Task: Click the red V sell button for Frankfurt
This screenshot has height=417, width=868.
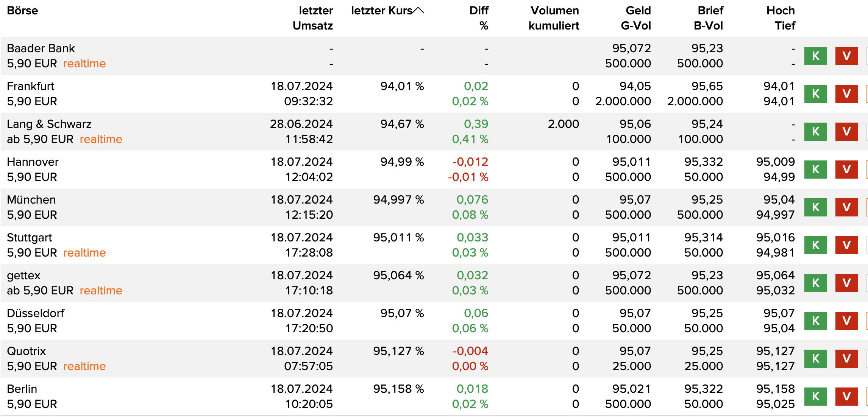Action: pyautogui.click(x=846, y=94)
